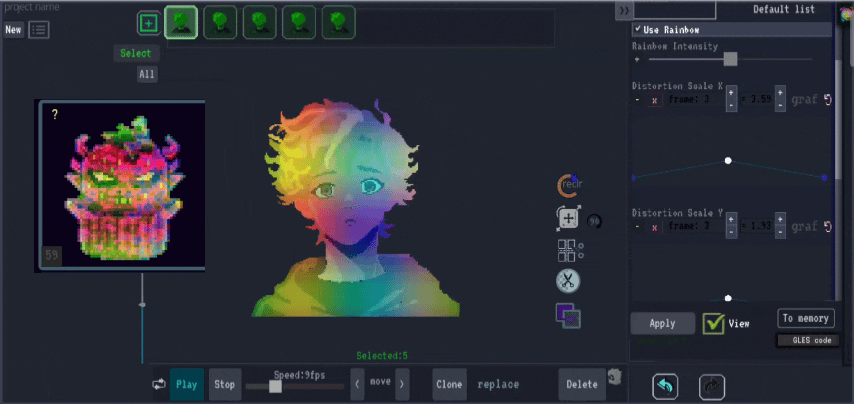Click the rotate 90 degrees icon
Image resolution: width=854 pixels, height=404 pixels.
594,221
